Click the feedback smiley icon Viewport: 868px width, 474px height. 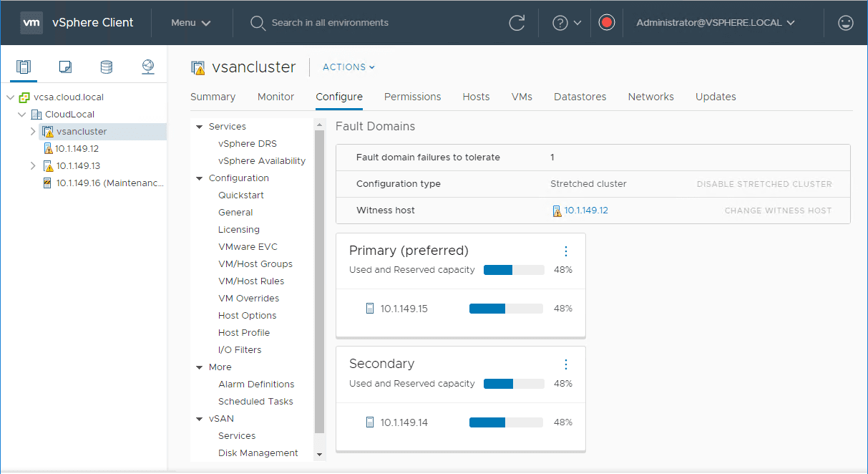pos(845,22)
